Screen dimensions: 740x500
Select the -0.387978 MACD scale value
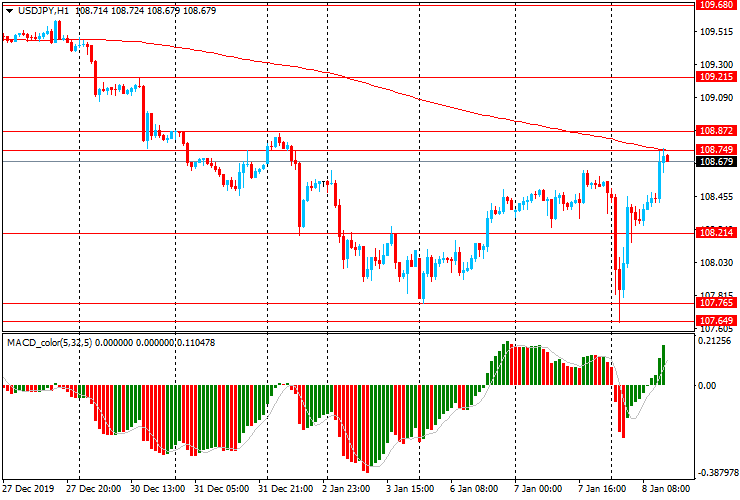[716, 473]
